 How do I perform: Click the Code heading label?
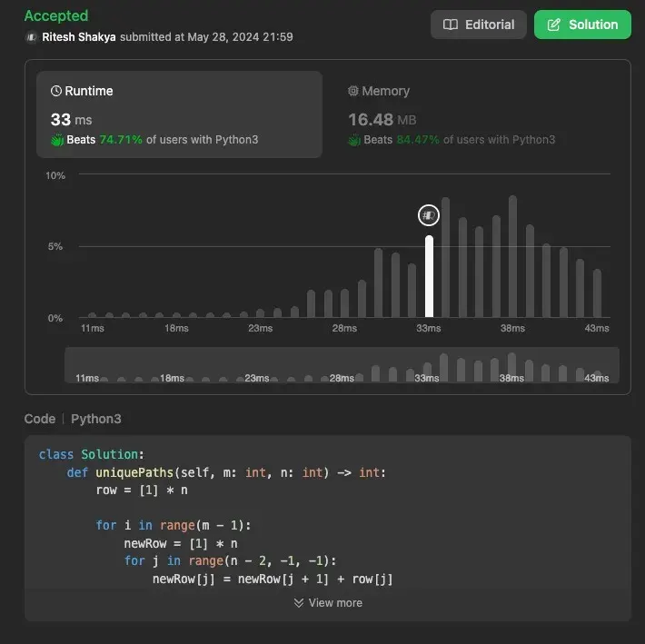tap(40, 419)
